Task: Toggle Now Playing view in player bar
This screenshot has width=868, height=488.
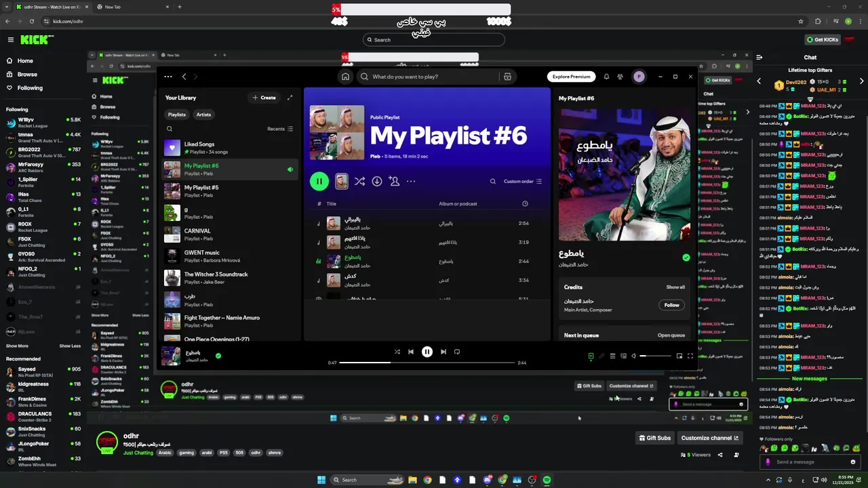Action: 591,356
